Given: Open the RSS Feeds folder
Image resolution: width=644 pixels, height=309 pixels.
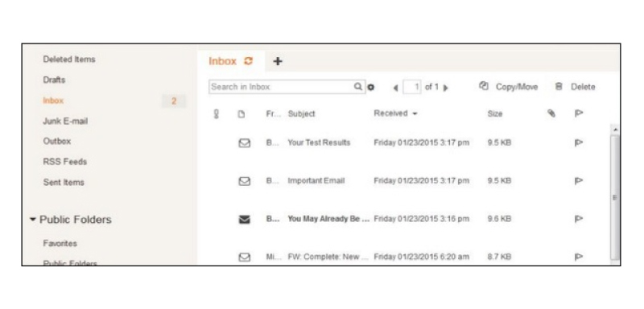Looking at the screenshot, I should coord(65,162).
